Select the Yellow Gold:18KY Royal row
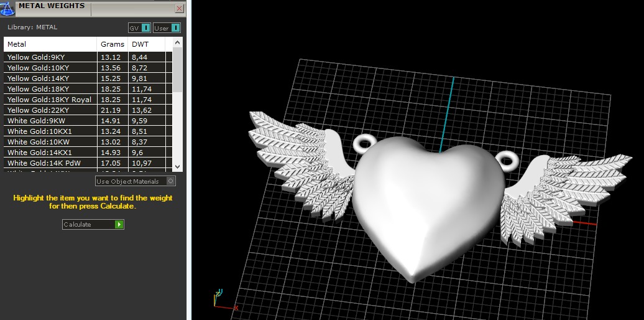 [88, 100]
